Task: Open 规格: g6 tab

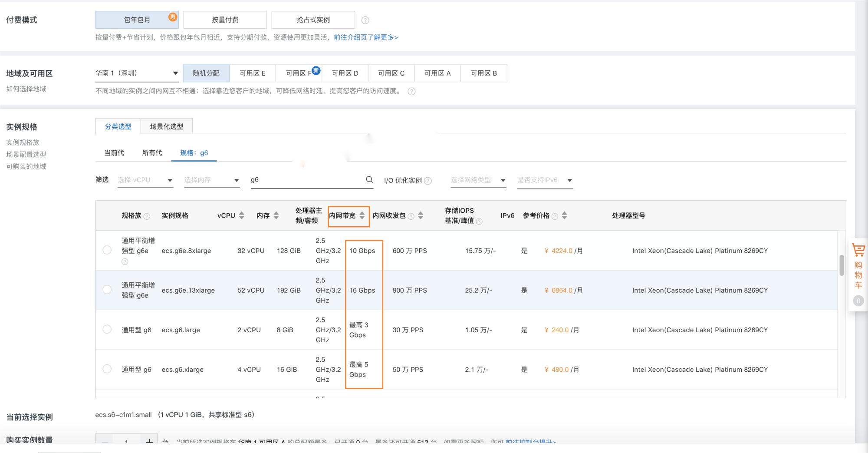Action: pyautogui.click(x=194, y=153)
